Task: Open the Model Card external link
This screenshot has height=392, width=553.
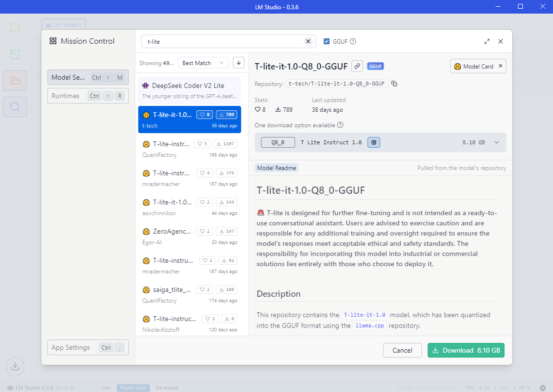Action: click(478, 66)
